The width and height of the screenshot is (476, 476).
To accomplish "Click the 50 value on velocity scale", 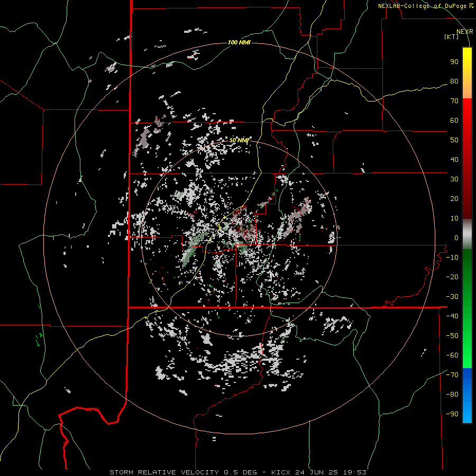I will pyautogui.click(x=454, y=140).
